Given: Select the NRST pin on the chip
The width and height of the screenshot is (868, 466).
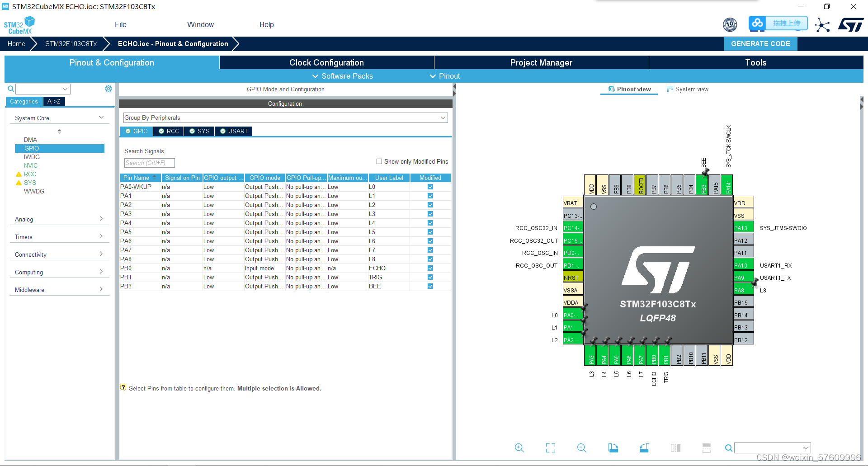Looking at the screenshot, I should (573, 278).
